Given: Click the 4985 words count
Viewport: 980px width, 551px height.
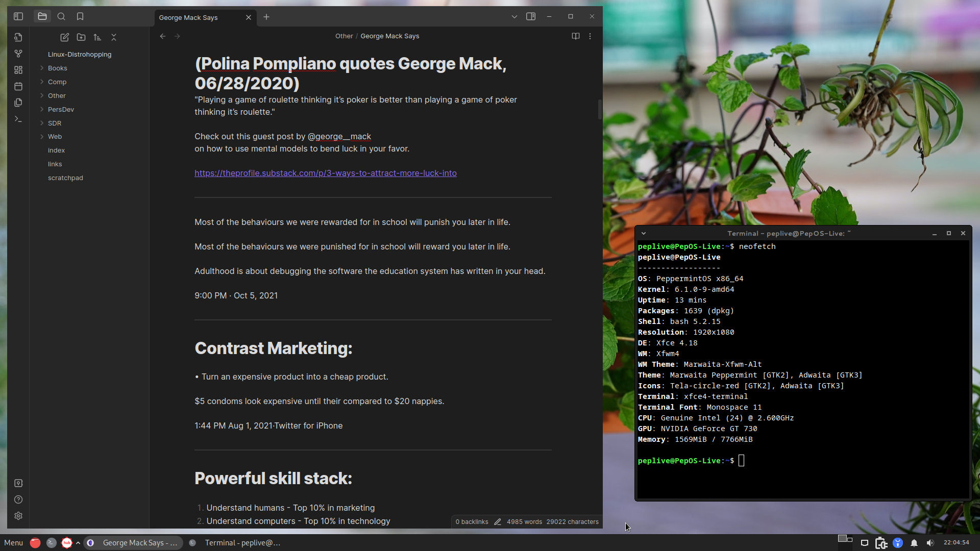Looking at the screenshot, I should (524, 522).
